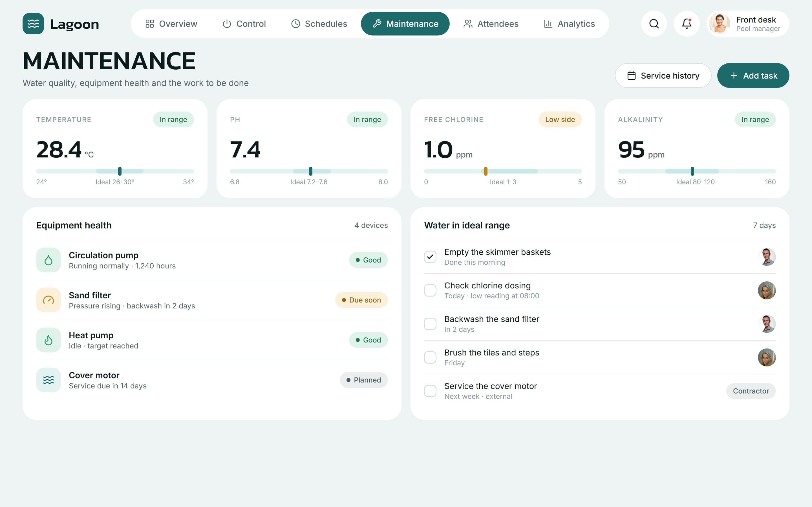812x507 pixels.
Task: Open the Control tab
Action: click(244, 23)
